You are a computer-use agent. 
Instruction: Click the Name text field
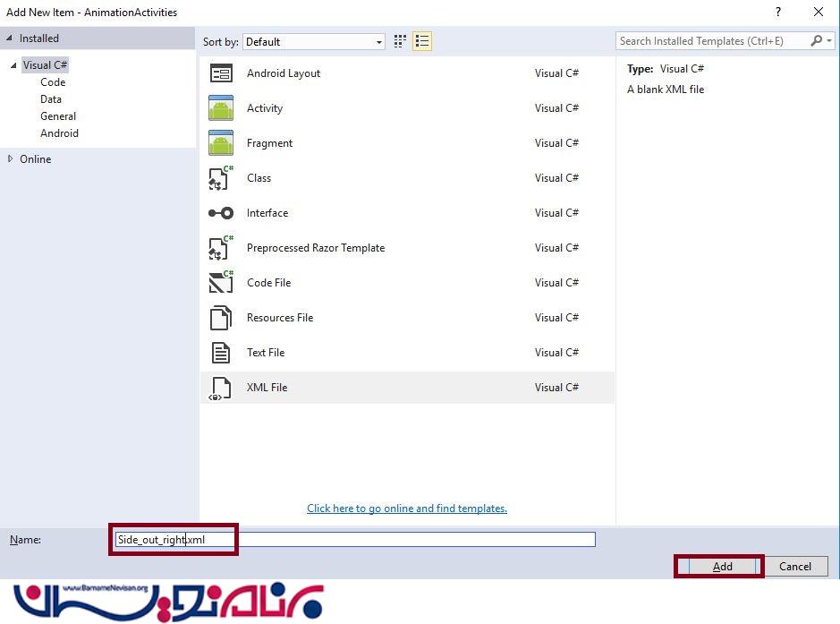355,539
